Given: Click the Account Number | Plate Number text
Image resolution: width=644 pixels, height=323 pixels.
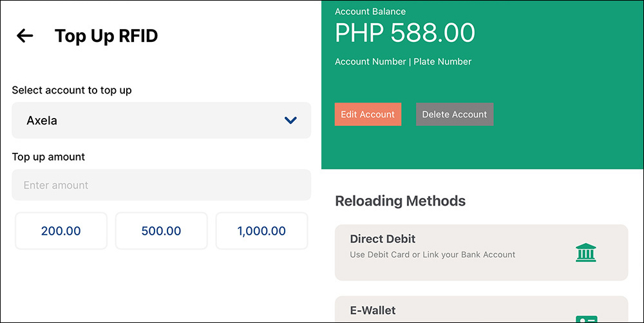Looking at the screenshot, I should 403,62.
